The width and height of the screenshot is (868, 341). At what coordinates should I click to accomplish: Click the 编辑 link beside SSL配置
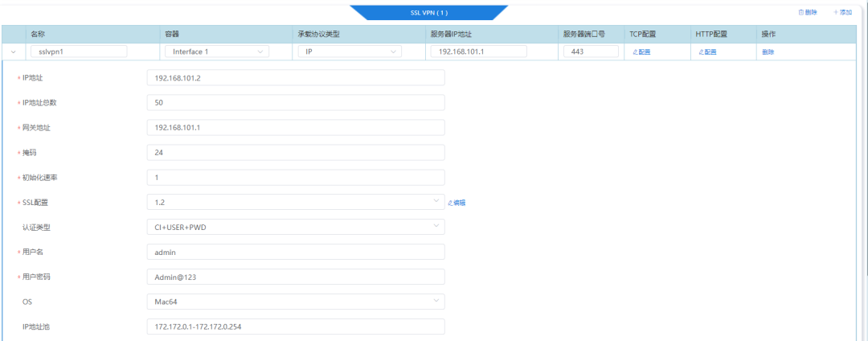click(x=457, y=203)
